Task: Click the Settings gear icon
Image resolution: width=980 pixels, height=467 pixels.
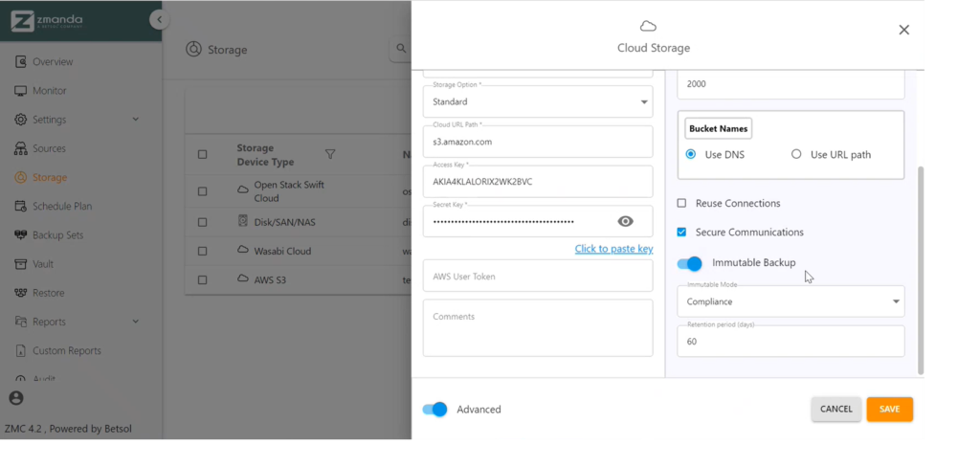Action: click(x=21, y=120)
